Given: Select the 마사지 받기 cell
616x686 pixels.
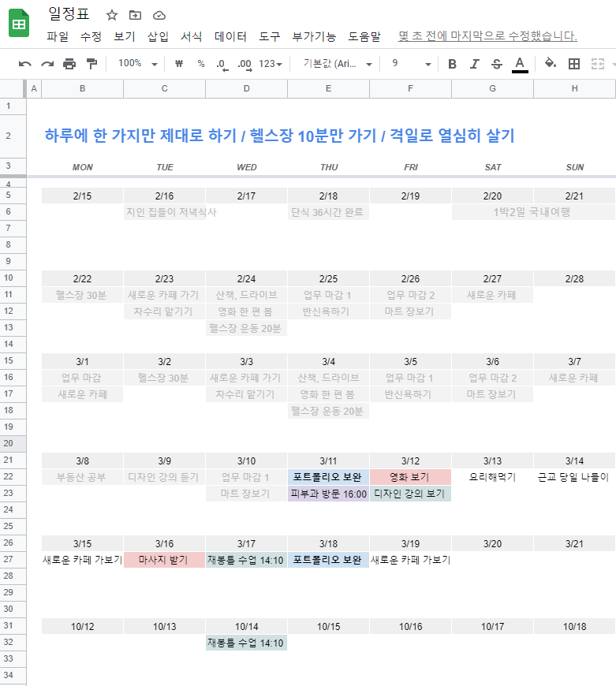Looking at the screenshot, I should tap(165, 560).
